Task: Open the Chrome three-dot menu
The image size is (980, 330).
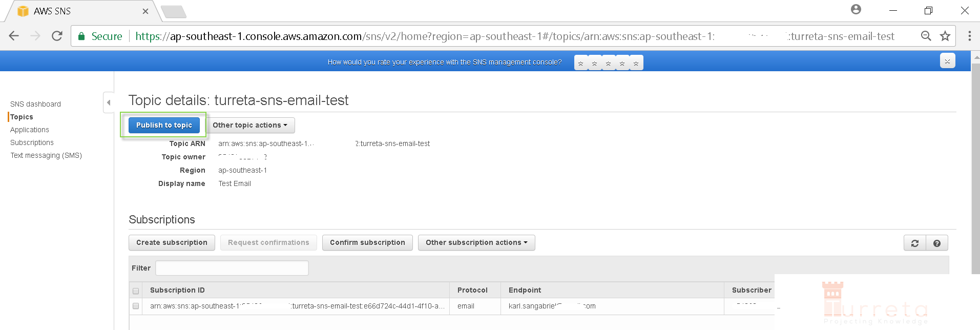Action: coord(969,36)
